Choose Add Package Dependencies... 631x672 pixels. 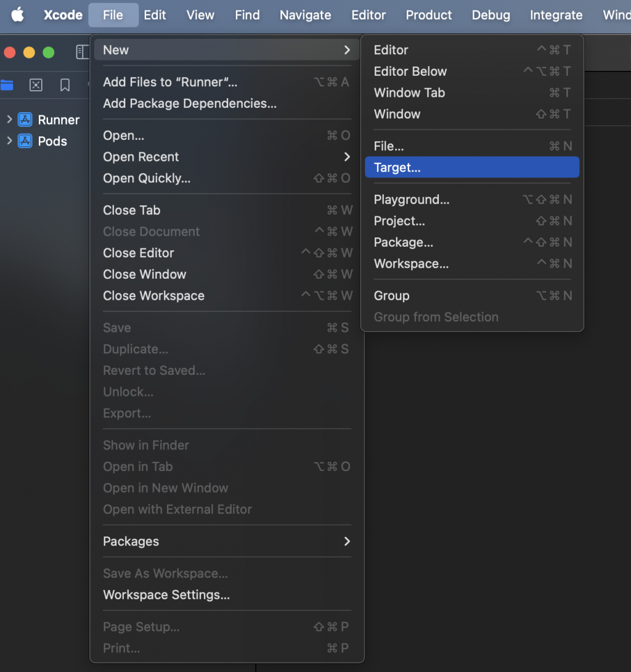pos(227,104)
